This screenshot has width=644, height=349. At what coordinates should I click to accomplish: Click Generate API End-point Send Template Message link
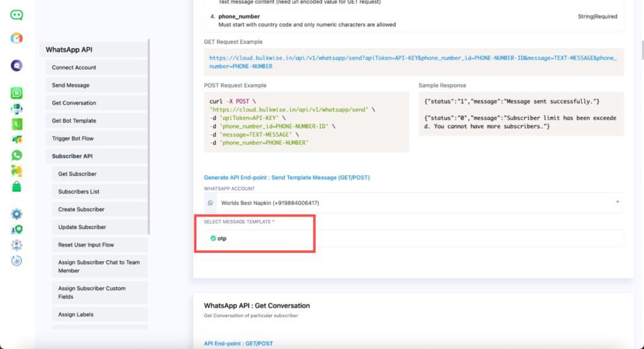287,177
